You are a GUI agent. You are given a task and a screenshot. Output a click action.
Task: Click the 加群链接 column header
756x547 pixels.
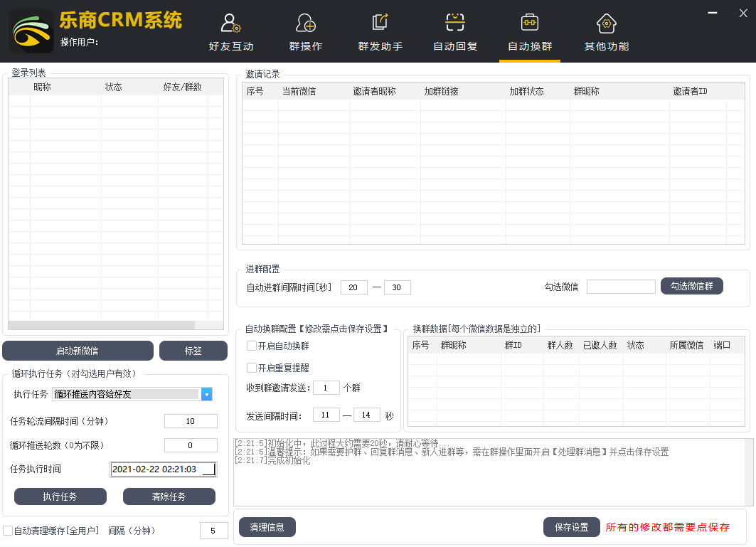pyautogui.click(x=441, y=91)
